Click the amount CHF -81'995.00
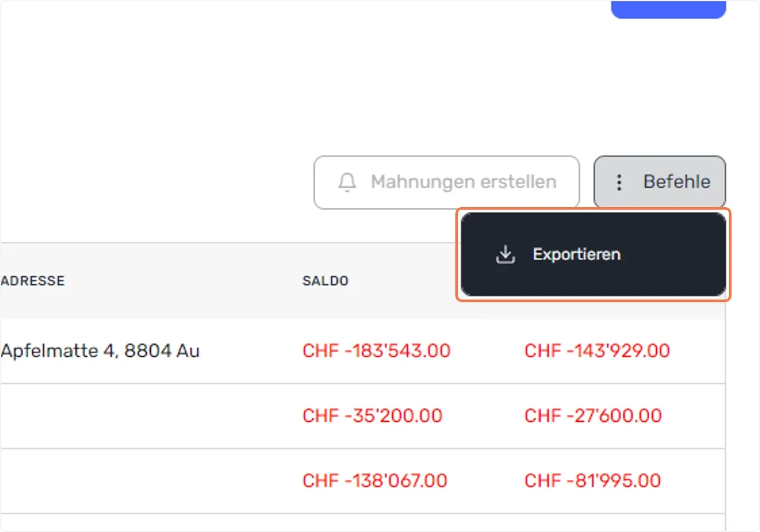The height and width of the screenshot is (532, 760). (x=593, y=480)
